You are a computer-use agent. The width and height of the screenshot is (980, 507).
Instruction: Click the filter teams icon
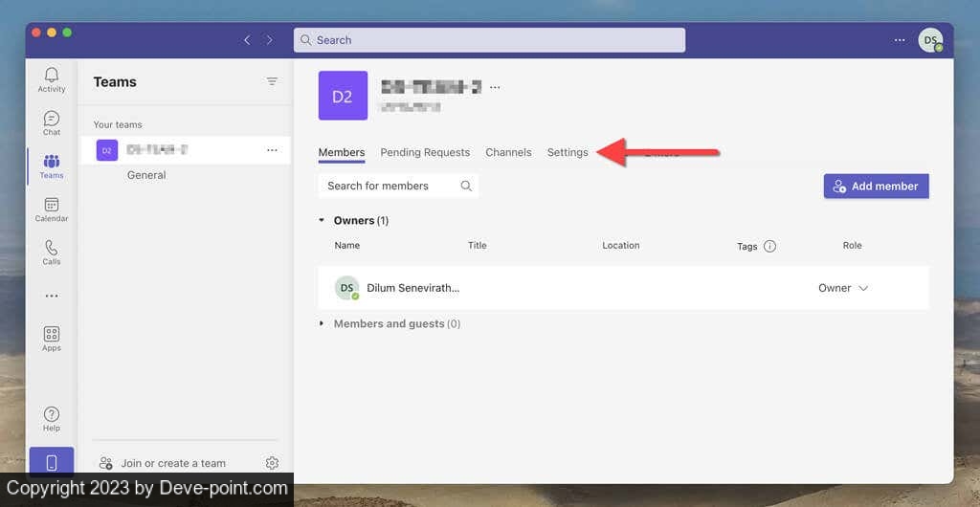pyautogui.click(x=272, y=82)
